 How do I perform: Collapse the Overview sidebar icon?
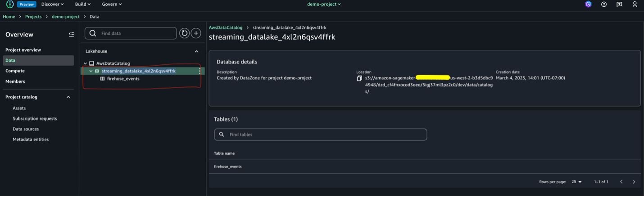[x=71, y=35]
